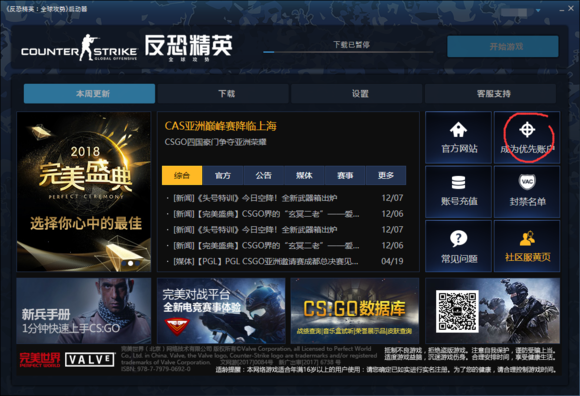
Task: Click the CS:GO数据库 banner image
Action: (x=355, y=311)
